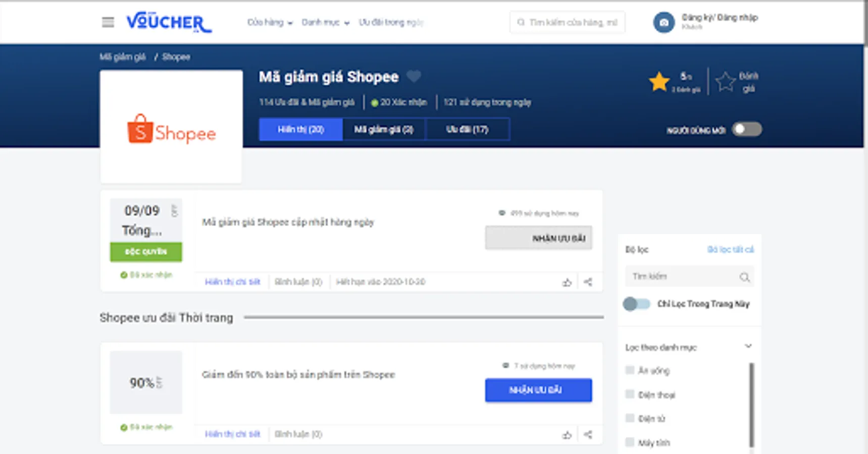
Task: Click gray NHẬN ƯU ĐÃI button
Action: pos(538,238)
